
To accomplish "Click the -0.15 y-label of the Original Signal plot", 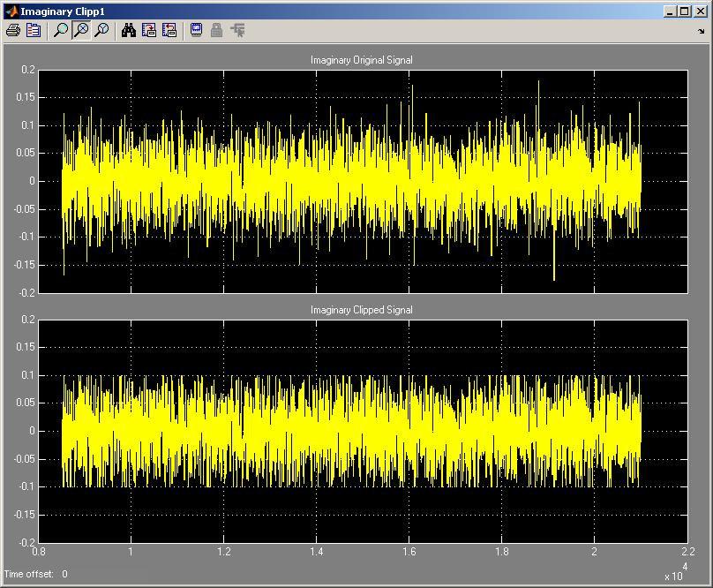I will tap(25, 264).
